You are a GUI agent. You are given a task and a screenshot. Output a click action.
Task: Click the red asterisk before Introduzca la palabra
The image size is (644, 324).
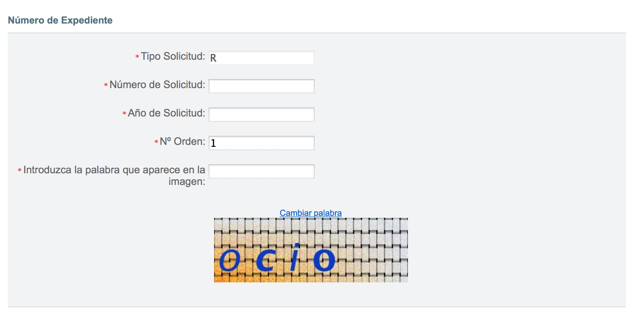20,170
